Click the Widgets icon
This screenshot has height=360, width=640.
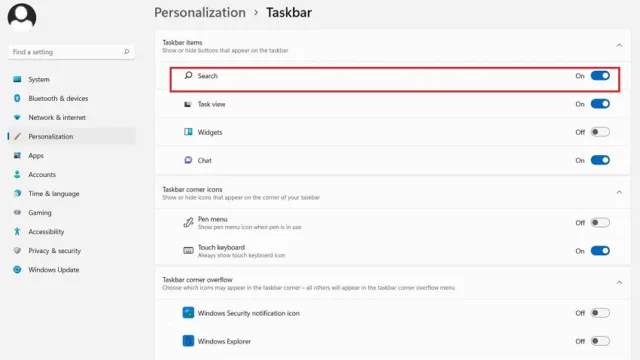pyautogui.click(x=188, y=132)
